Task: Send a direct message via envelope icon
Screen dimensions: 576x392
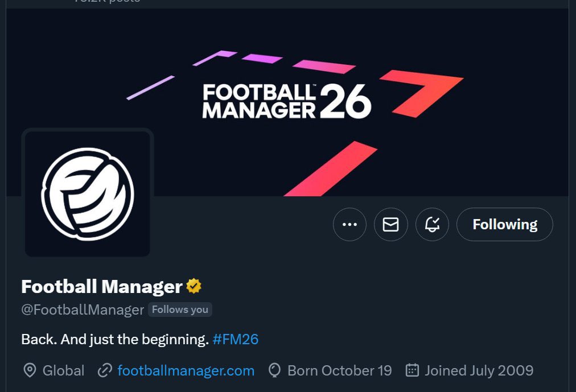Action: pyautogui.click(x=390, y=224)
